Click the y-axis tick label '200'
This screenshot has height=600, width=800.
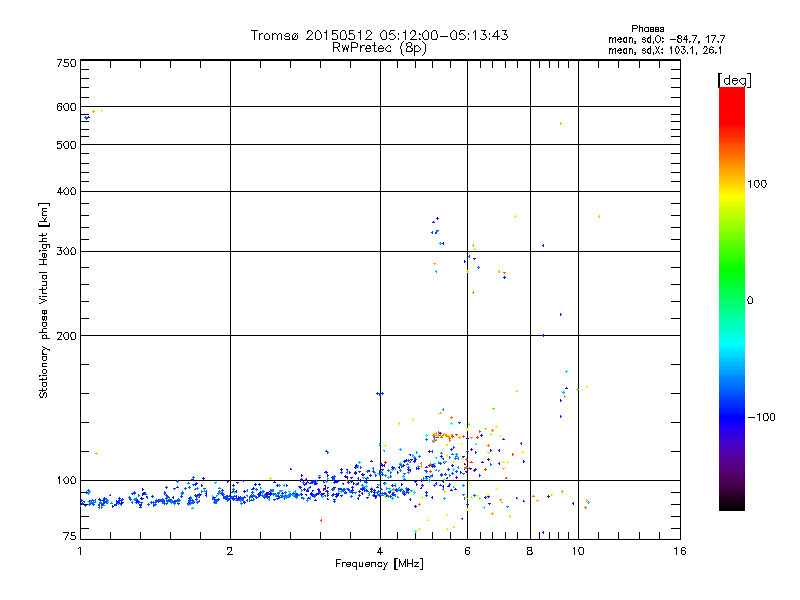pos(66,336)
